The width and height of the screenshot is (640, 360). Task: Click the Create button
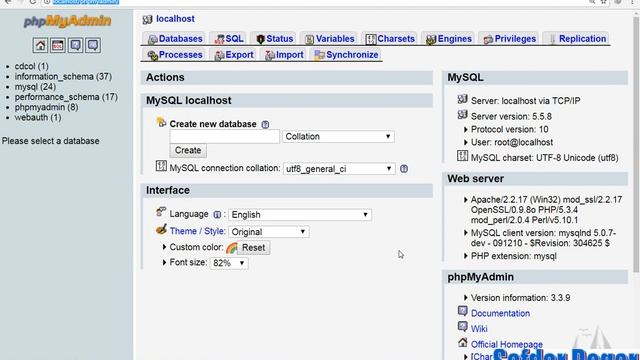(x=188, y=150)
